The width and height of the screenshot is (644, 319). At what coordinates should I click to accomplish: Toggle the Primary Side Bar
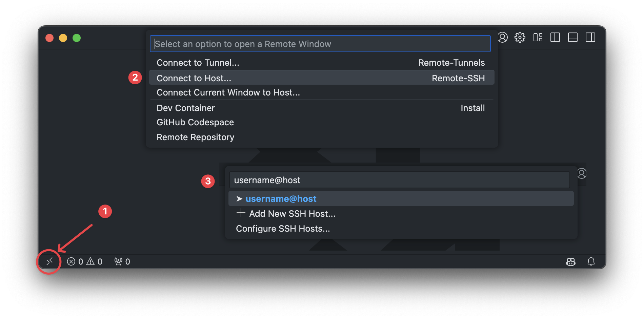pos(555,37)
